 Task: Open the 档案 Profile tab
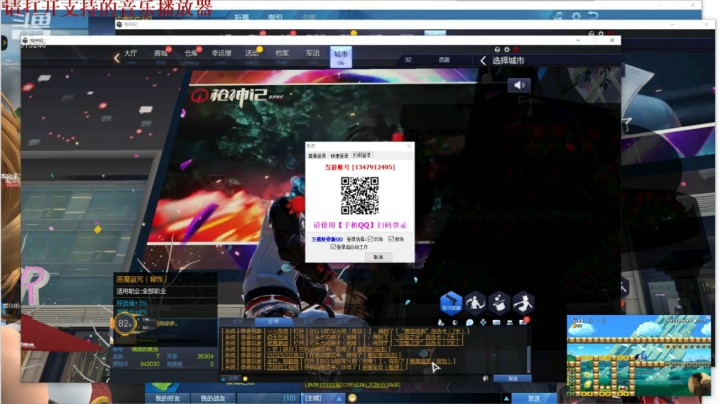tap(282, 56)
